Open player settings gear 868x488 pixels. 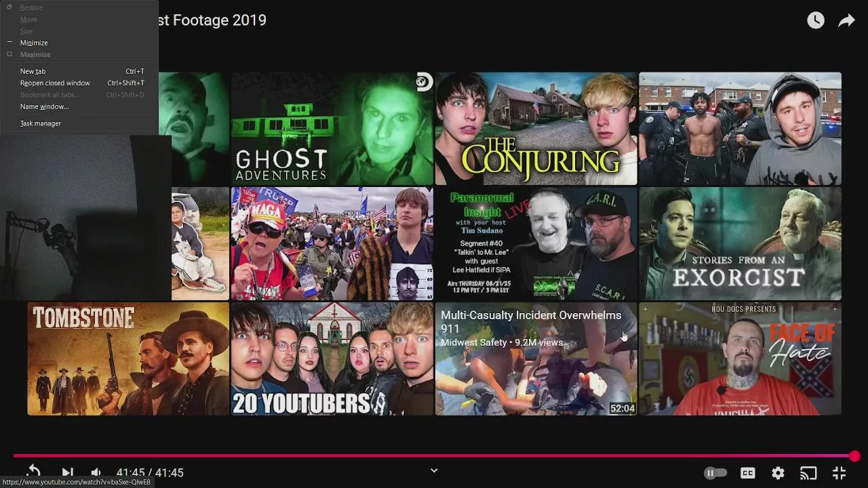coord(778,473)
